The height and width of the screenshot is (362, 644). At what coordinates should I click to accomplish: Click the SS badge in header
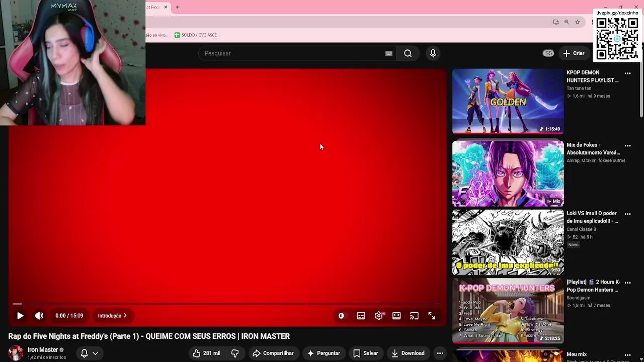[548, 53]
